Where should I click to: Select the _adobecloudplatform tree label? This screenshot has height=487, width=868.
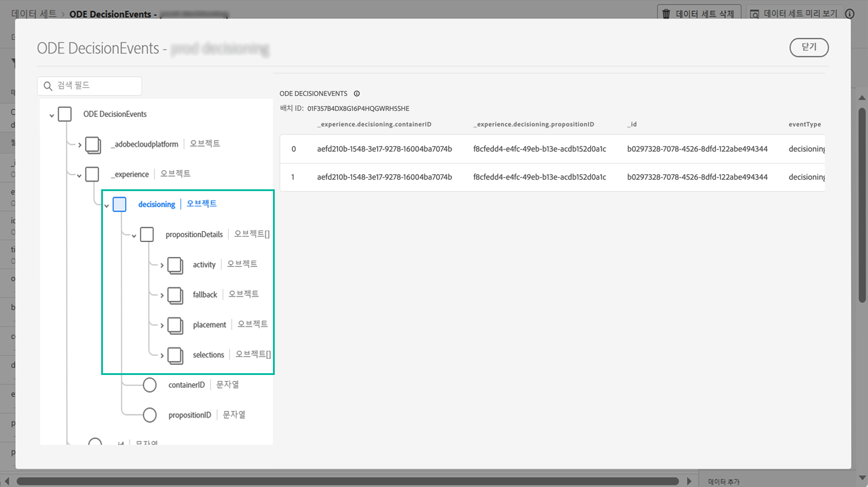144,144
